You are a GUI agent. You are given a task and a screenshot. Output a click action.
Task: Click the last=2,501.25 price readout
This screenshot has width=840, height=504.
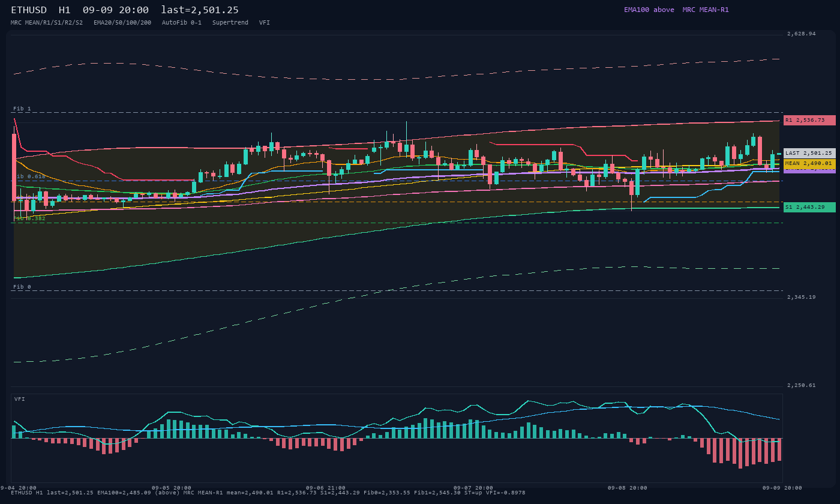[200, 10]
